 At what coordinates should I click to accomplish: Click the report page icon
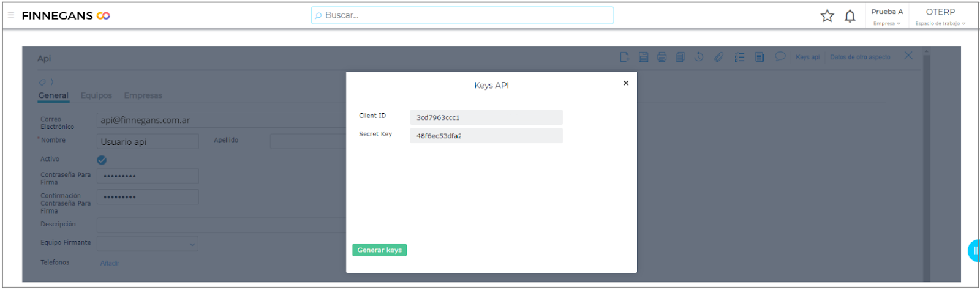pos(759,57)
